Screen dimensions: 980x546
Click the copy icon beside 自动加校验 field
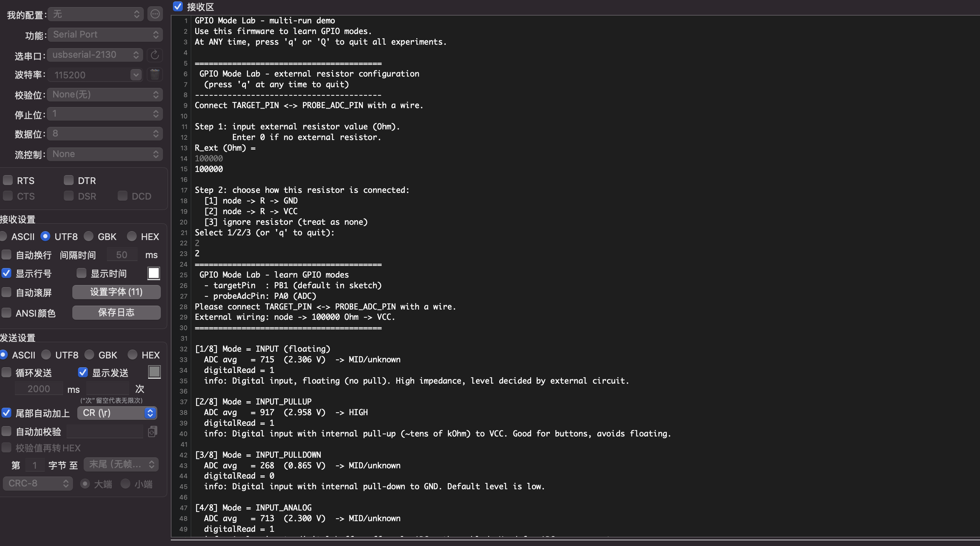tap(152, 431)
